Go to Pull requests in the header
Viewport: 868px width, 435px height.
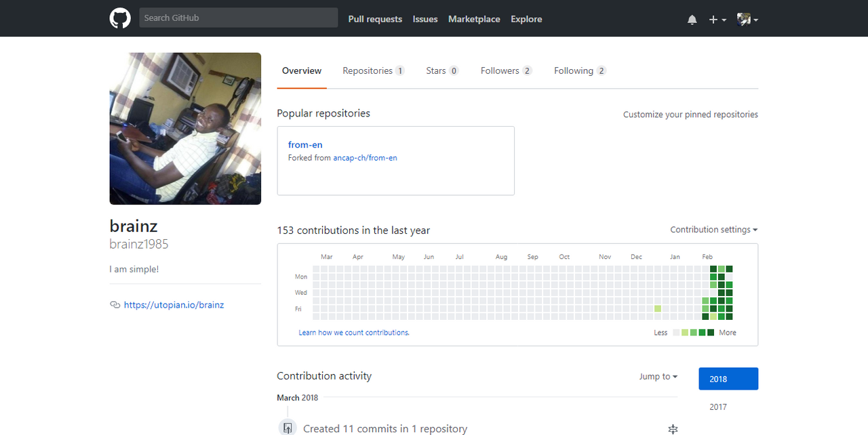375,19
